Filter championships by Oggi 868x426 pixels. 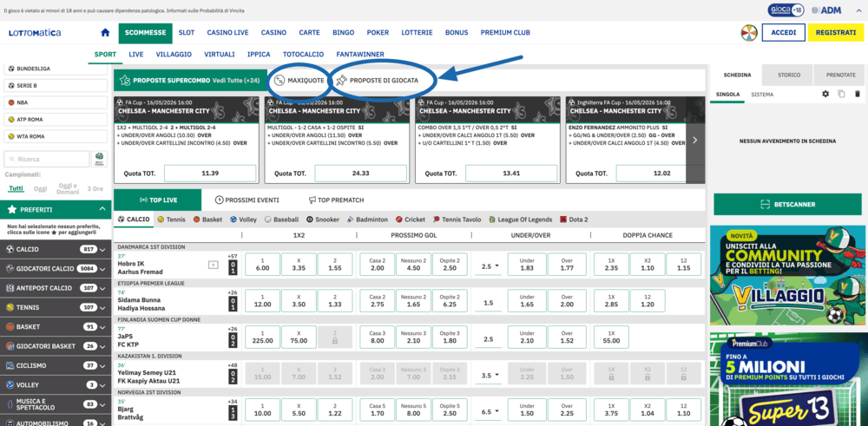click(x=41, y=188)
